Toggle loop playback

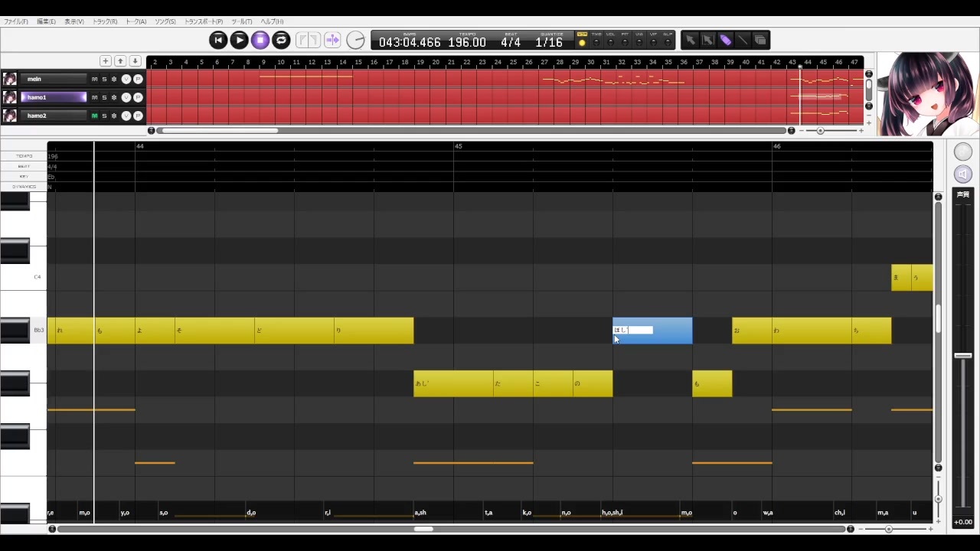[x=281, y=40]
